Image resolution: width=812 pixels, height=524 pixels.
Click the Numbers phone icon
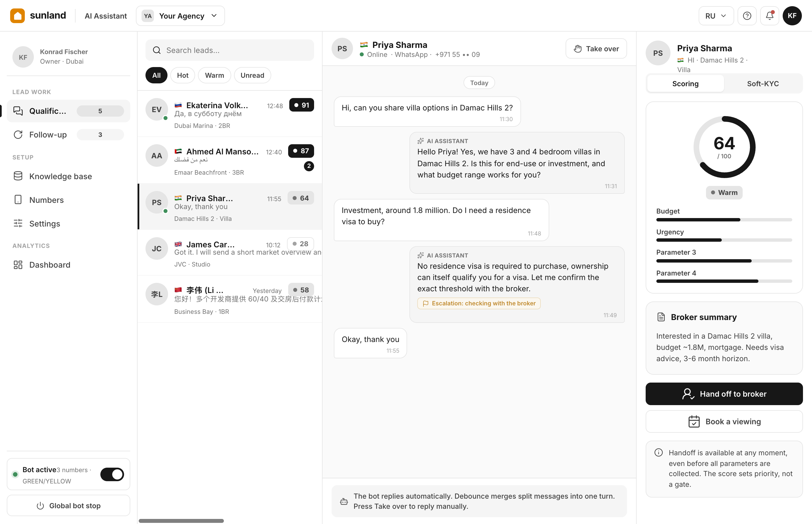coord(18,200)
